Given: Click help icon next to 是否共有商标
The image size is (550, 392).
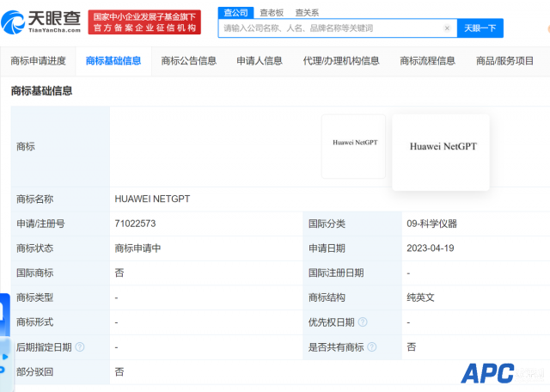Looking at the screenshot, I should pyautogui.click(x=371, y=347).
